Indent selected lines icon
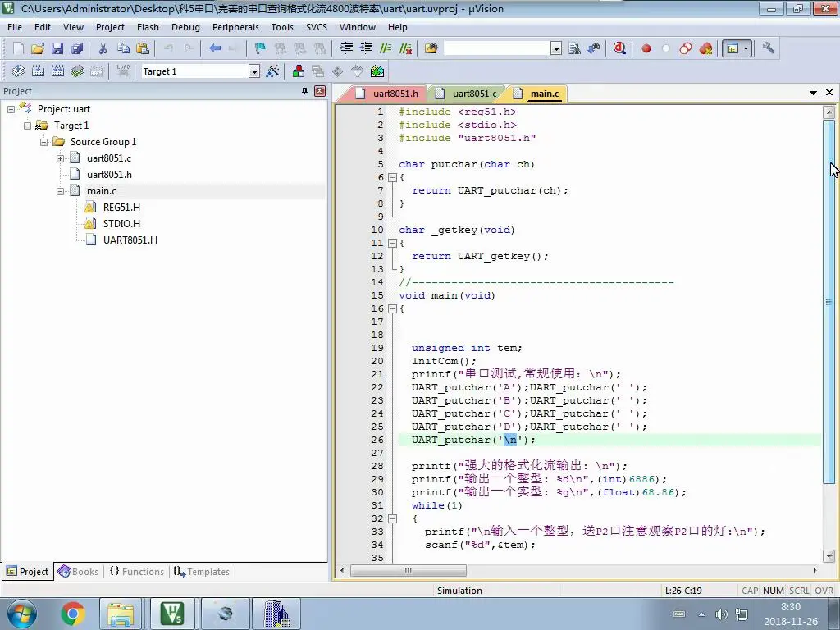Screen dimensions: 840x630 (346, 48)
